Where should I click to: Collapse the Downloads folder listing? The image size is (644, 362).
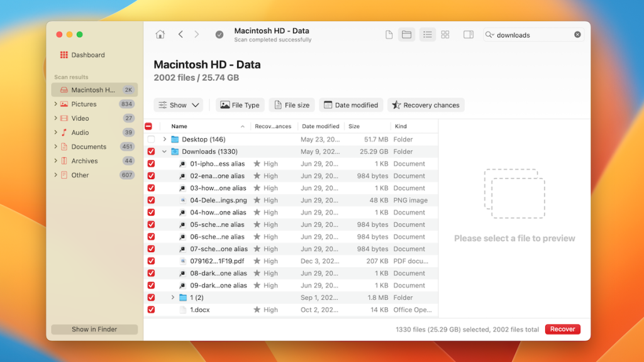click(164, 151)
